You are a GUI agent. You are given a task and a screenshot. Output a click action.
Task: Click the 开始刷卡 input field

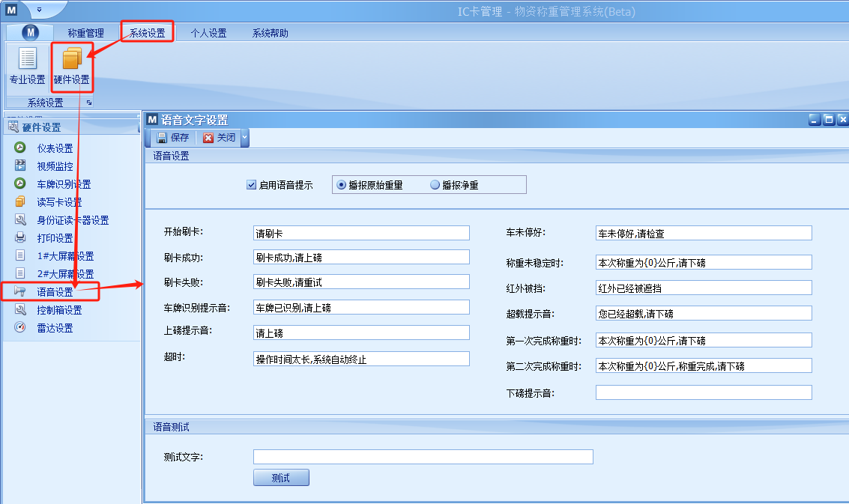pyautogui.click(x=361, y=234)
